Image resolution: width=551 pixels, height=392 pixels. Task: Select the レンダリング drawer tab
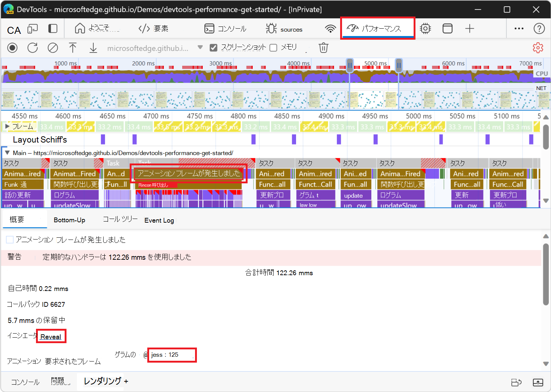point(102,381)
